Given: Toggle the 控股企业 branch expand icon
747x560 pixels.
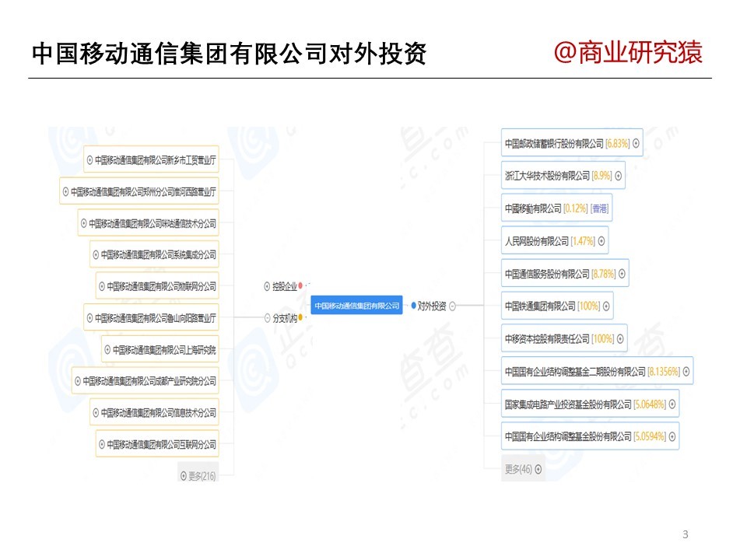Looking at the screenshot, I should click(x=266, y=287).
